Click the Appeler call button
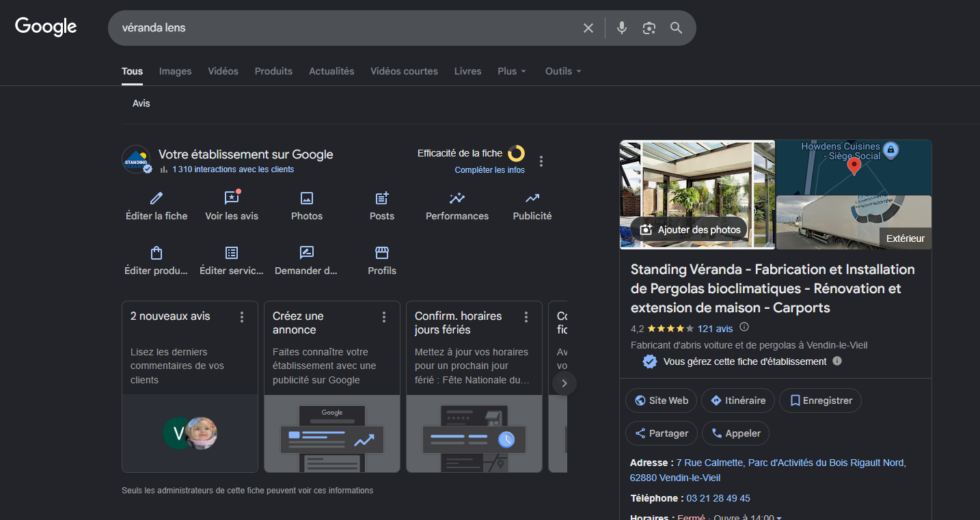Viewport: 980px width, 520px height. pos(736,433)
